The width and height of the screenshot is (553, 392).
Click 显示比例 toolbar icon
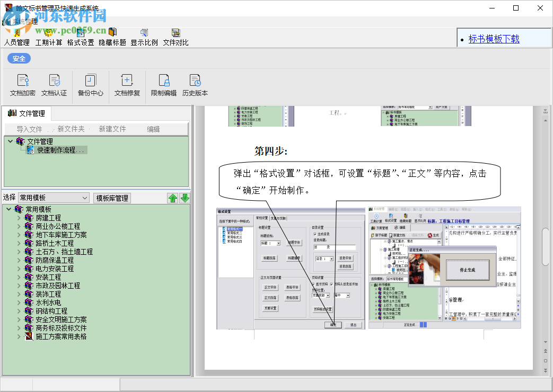pos(144,38)
